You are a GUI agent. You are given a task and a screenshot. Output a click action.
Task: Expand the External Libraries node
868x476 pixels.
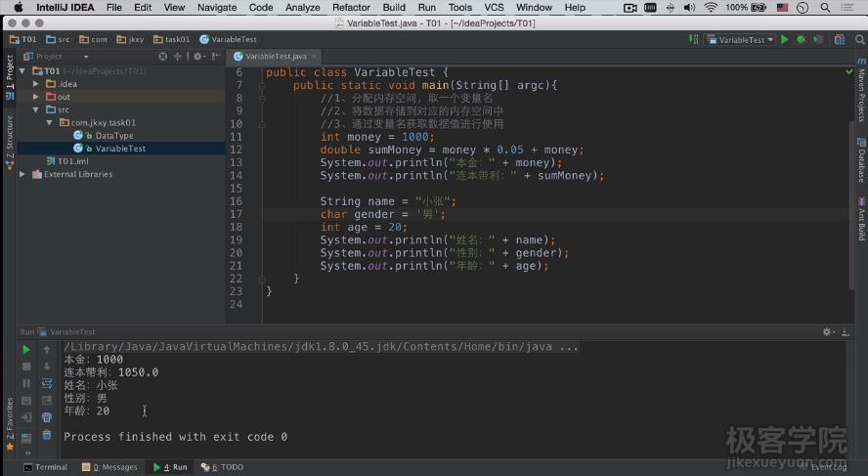pos(23,174)
